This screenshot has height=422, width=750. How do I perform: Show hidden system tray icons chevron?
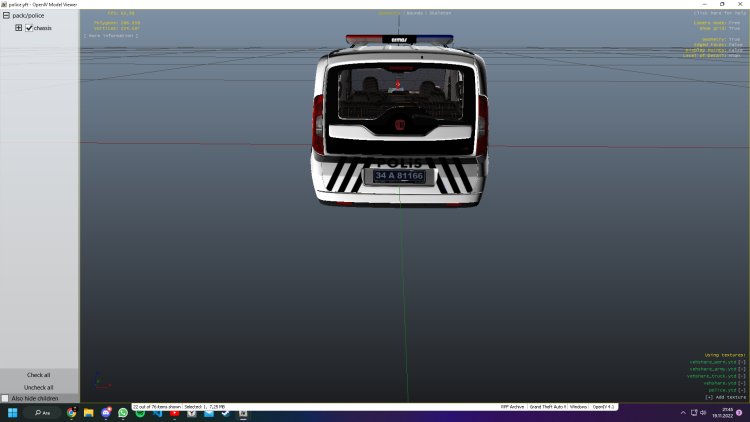click(684, 412)
